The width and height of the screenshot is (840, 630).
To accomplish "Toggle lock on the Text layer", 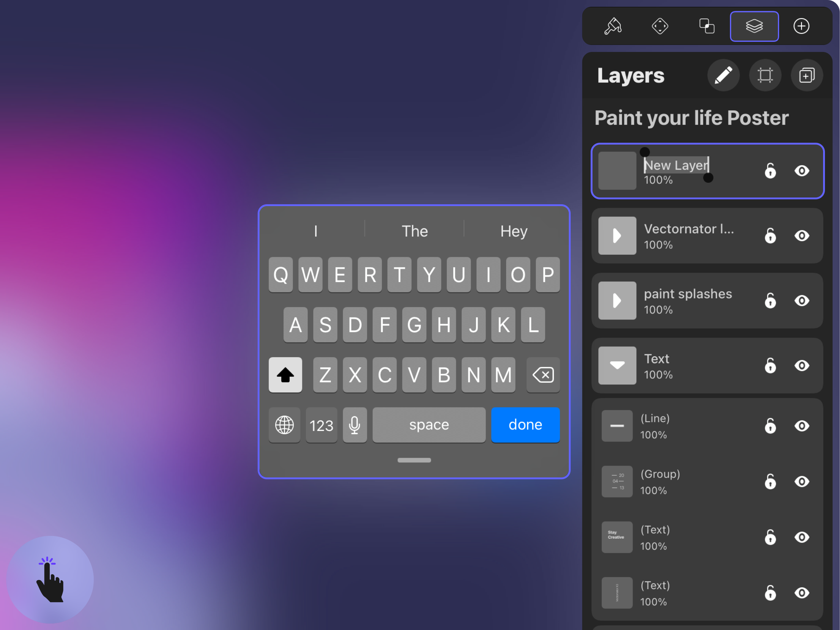I will pyautogui.click(x=770, y=366).
